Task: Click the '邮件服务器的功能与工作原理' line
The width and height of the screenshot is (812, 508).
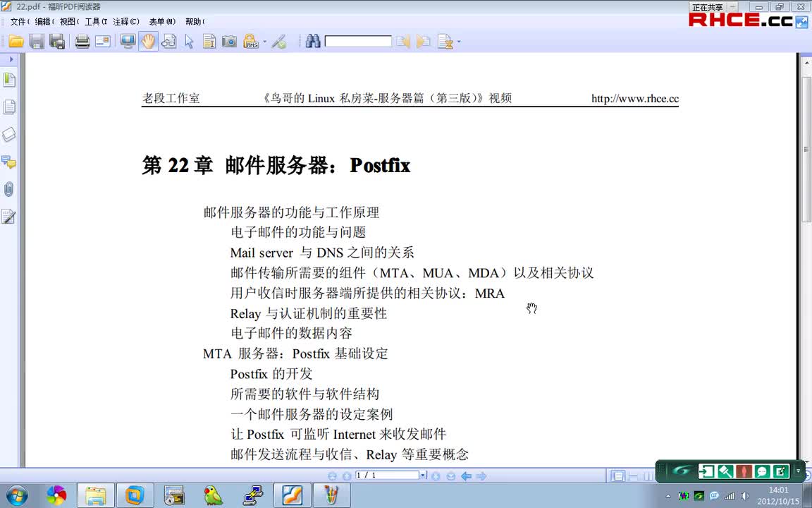Action: [x=291, y=212]
